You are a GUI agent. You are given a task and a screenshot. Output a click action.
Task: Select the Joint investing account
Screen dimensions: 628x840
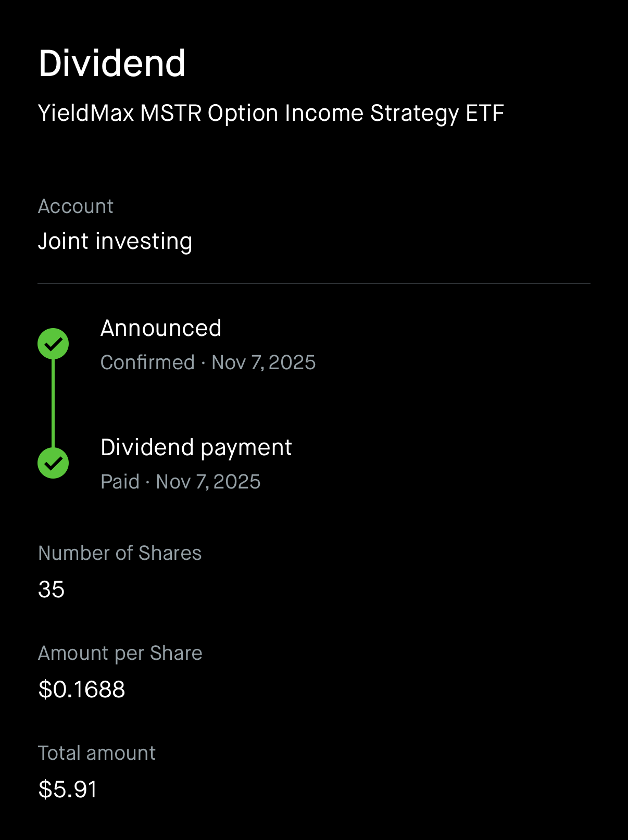point(115,241)
